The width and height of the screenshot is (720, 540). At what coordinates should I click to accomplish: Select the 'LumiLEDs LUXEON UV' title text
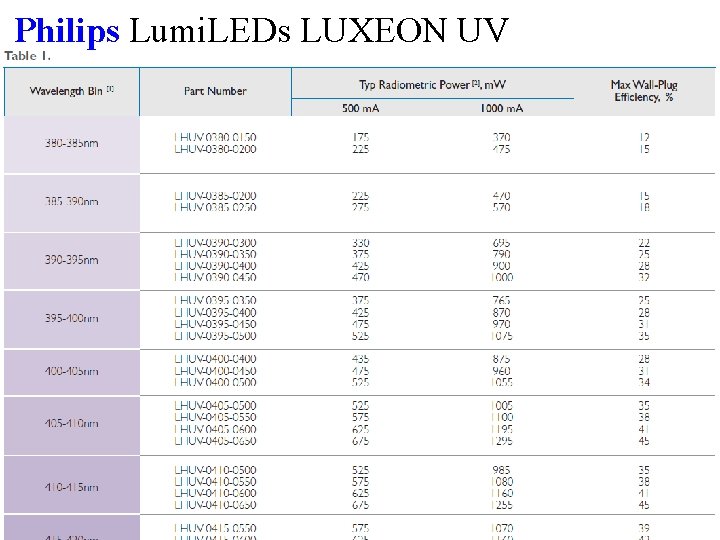tap(319, 30)
